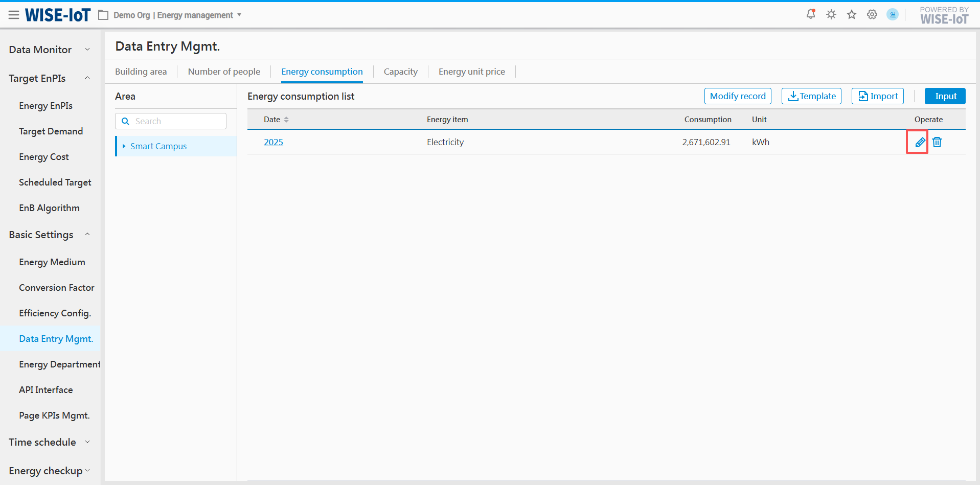Open the settings gear icon
The width and height of the screenshot is (980, 485).
coord(872,15)
